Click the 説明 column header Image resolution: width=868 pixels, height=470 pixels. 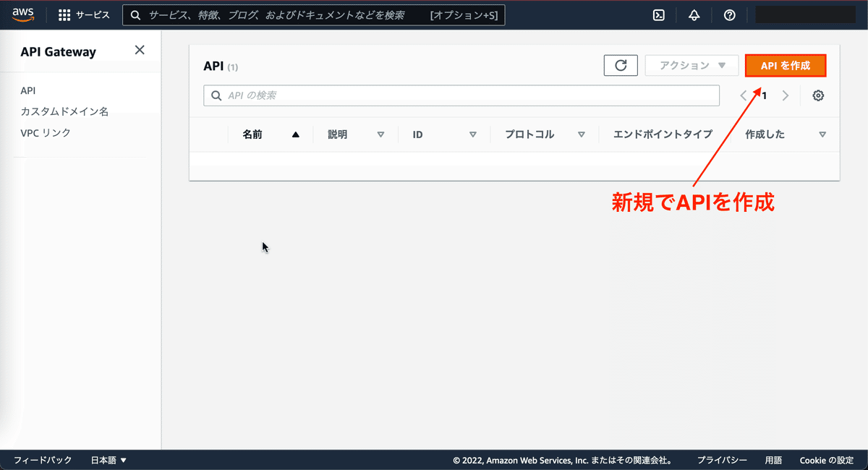click(338, 134)
